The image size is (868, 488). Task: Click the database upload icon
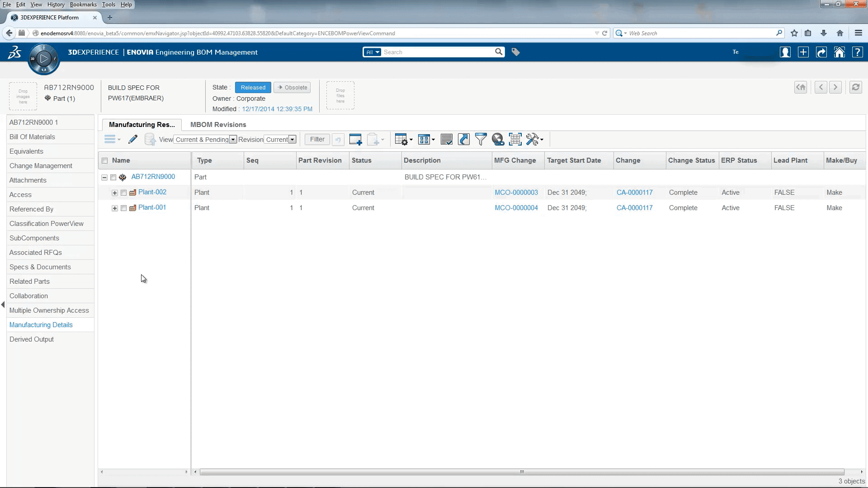[x=150, y=139]
